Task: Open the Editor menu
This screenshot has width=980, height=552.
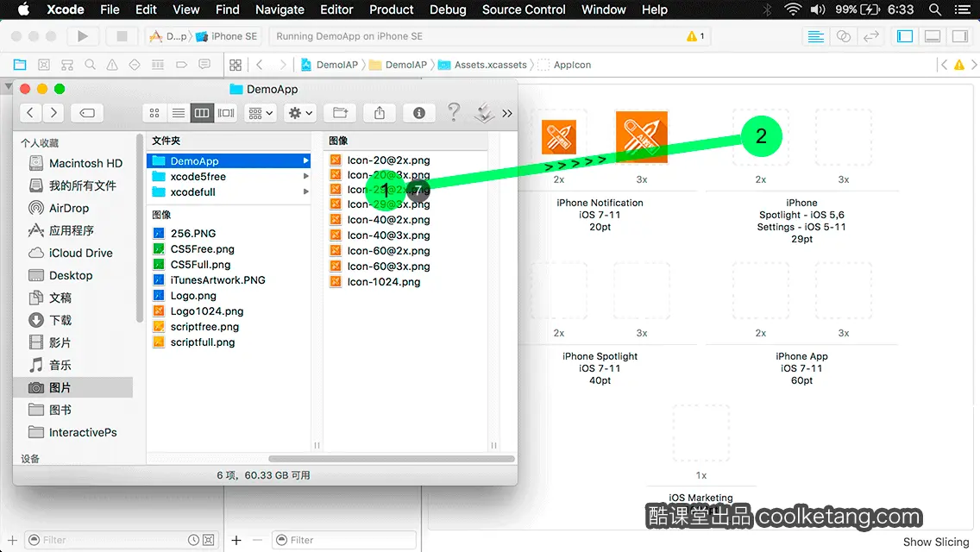Action: pos(336,9)
